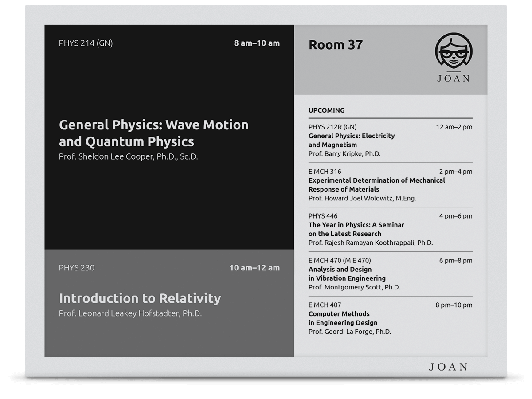The height and width of the screenshot is (399, 532).
Task: Click the JOAN brand name on the bezel
Action: coord(448,367)
